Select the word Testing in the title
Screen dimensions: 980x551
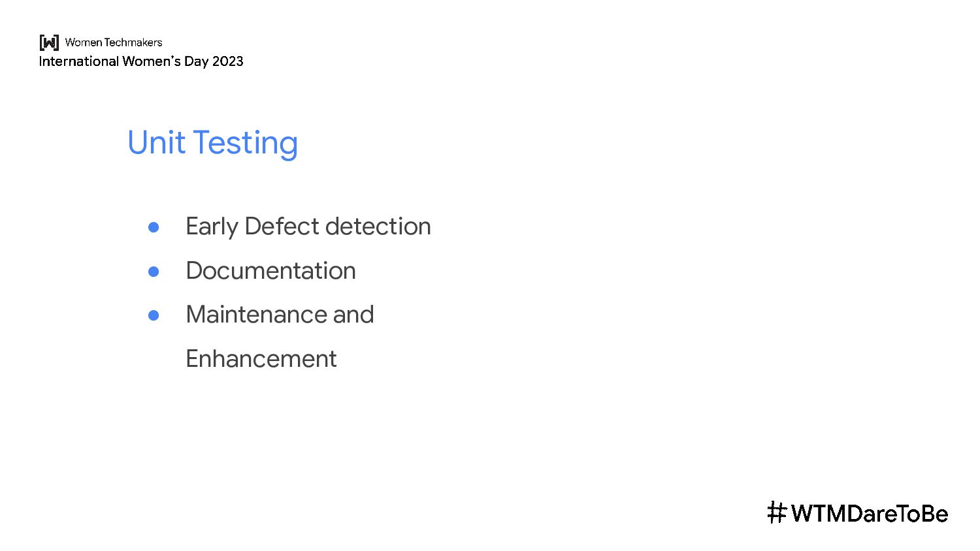pyautogui.click(x=246, y=143)
